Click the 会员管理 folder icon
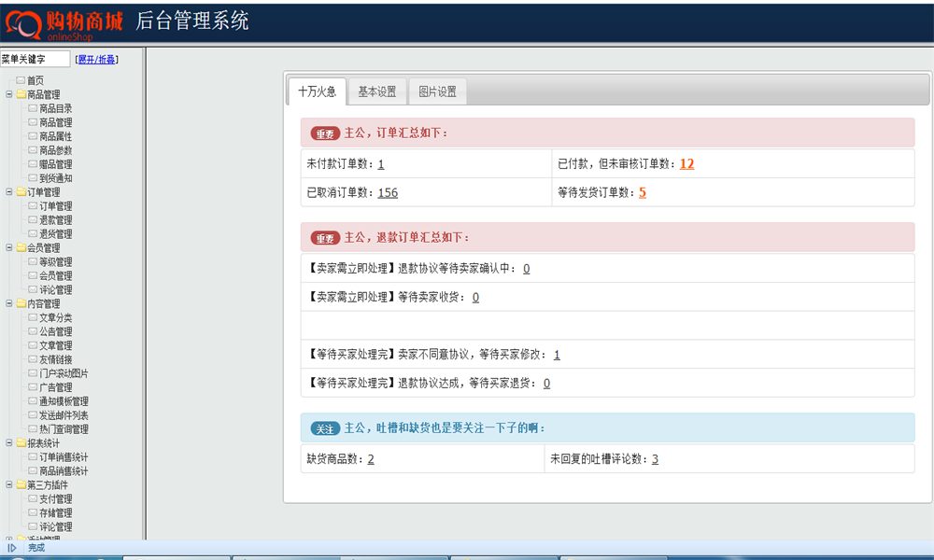This screenshot has width=934, height=560. point(21,247)
